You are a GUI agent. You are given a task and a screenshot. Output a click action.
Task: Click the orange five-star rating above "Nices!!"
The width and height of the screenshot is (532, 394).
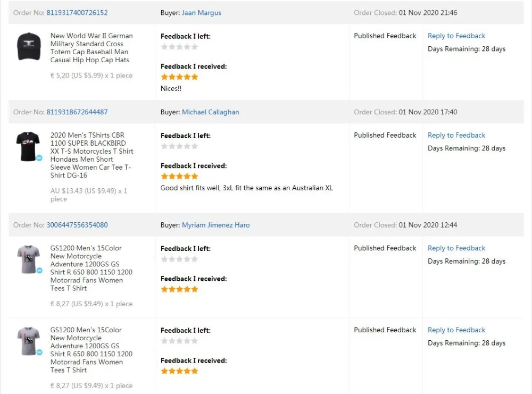(179, 77)
